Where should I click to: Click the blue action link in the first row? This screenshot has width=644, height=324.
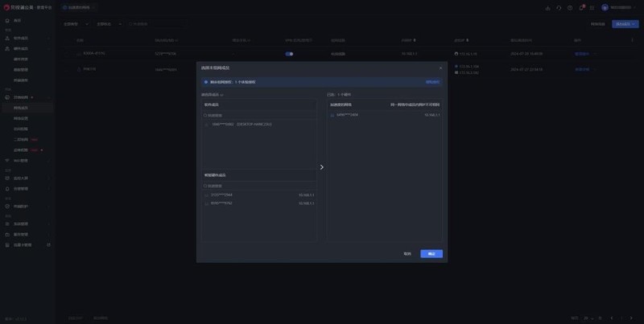tap(582, 54)
